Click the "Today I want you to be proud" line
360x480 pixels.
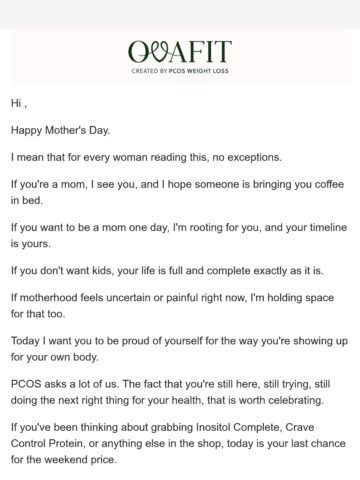click(x=179, y=341)
